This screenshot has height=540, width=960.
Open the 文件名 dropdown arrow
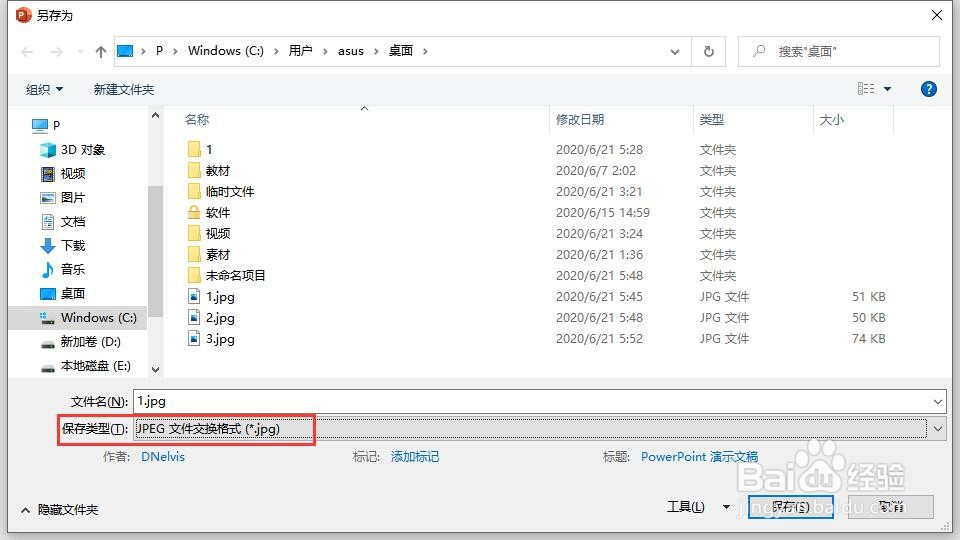point(937,402)
